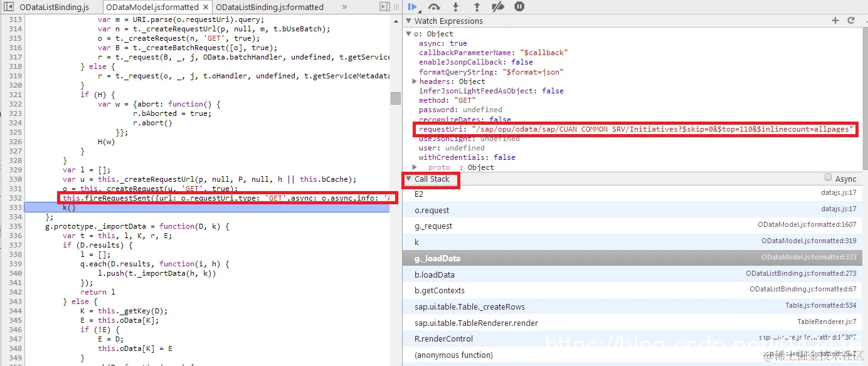The image size is (868, 366).
Task: Click the password: undefined property
Action: (x=460, y=110)
